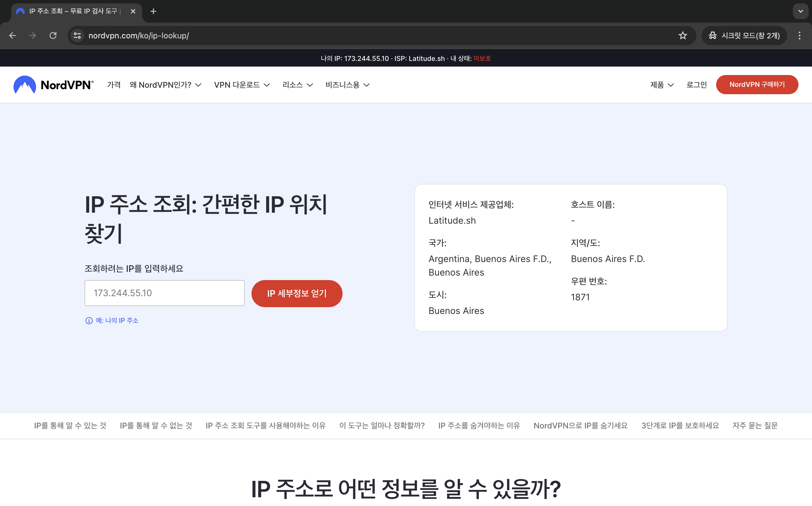Screen dimensions: 812x506
Task: Click the IP 세부정보 얻기 button
Action: [x=297, y=294]
